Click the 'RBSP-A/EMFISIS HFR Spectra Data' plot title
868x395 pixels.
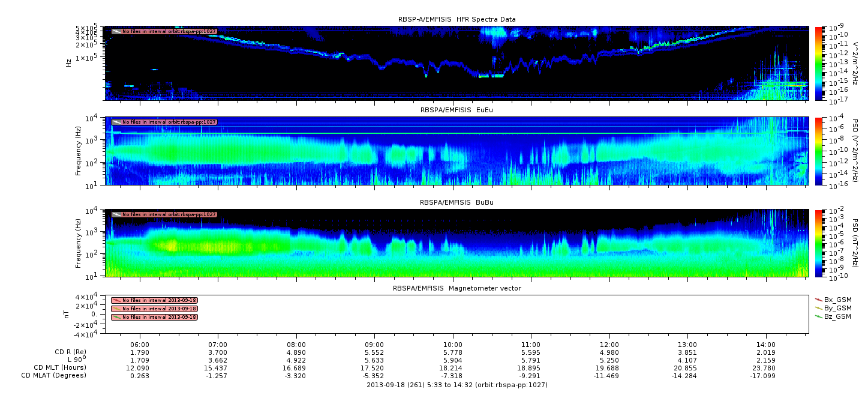[456, 19]
